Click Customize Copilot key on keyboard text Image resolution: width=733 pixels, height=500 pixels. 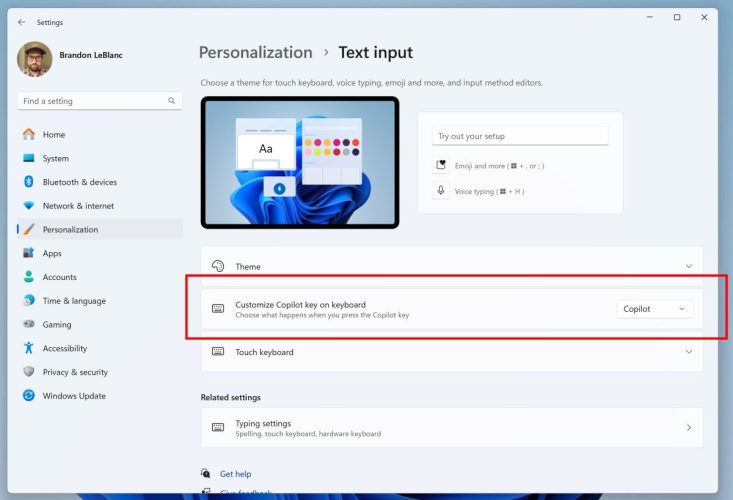[301, 305]
